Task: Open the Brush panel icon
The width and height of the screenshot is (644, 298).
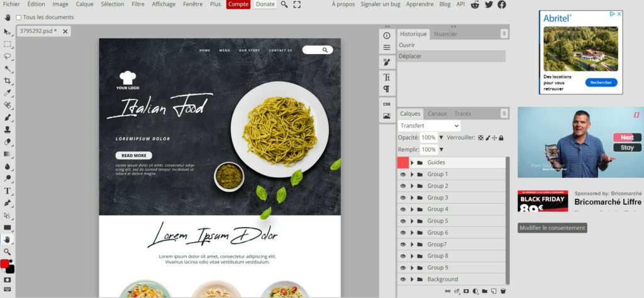Action: (387, 62)
